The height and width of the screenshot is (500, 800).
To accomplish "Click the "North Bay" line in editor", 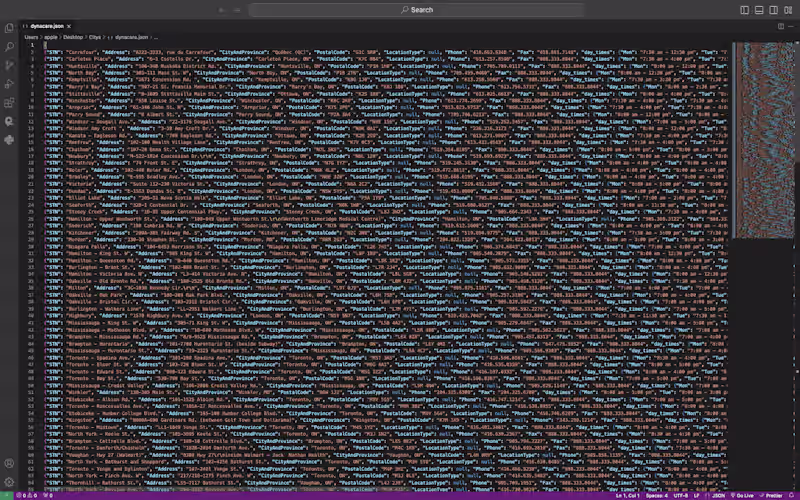I will (x=386, y=73).
